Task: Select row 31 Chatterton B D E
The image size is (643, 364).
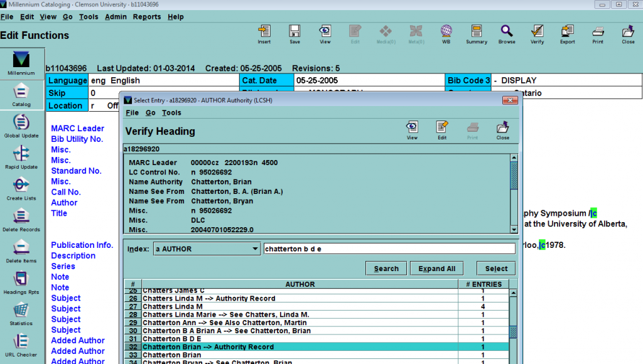Action: tap(316, 339)
